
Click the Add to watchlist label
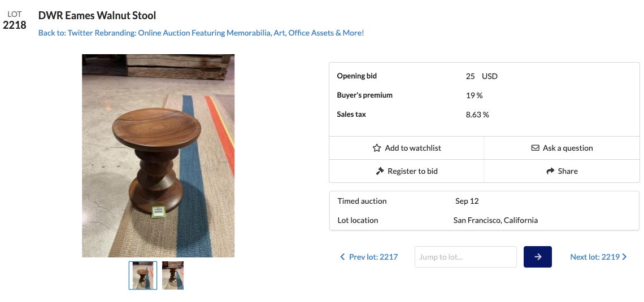click(x=413, y=148)
